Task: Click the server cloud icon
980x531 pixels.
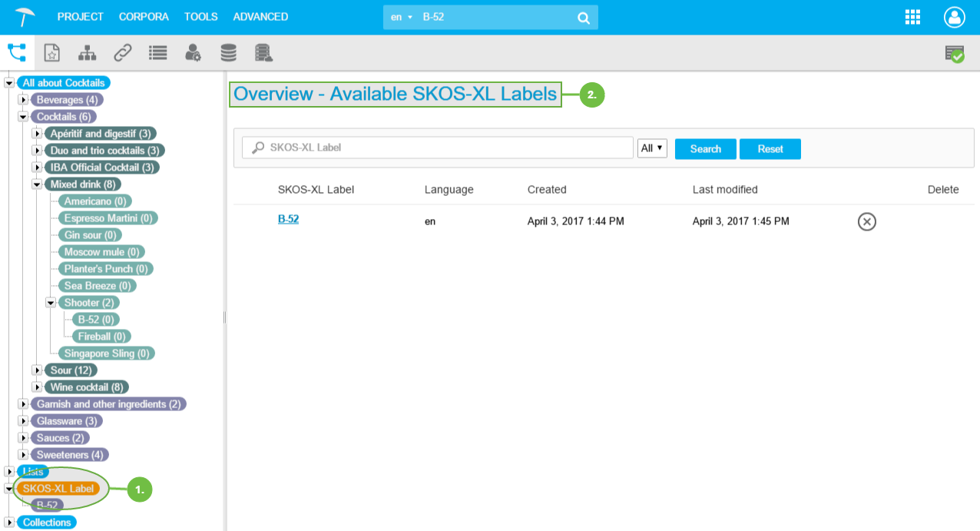Action: point(263,52)
